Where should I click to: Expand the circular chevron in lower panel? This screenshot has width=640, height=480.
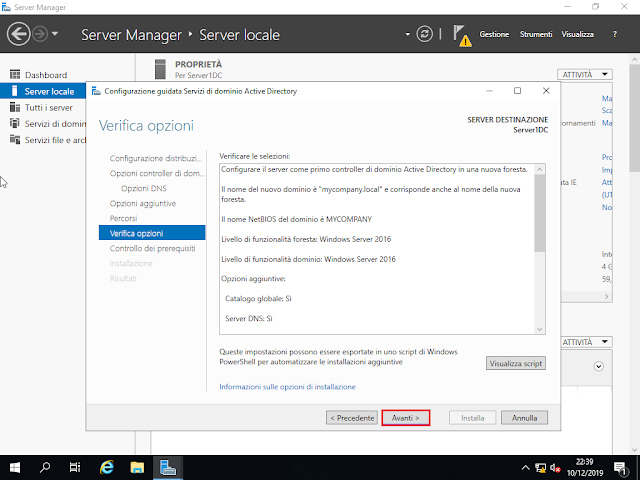coord(598,366)
